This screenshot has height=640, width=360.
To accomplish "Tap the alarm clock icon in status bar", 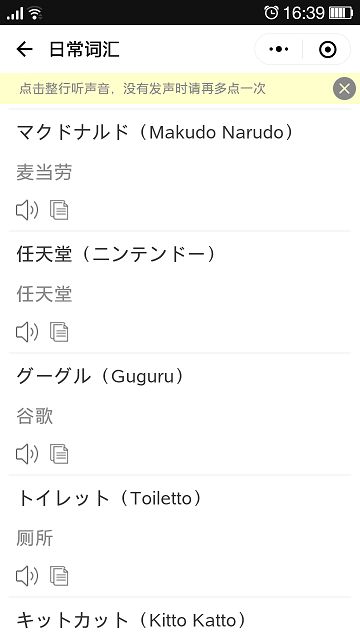I will (271, 13).
